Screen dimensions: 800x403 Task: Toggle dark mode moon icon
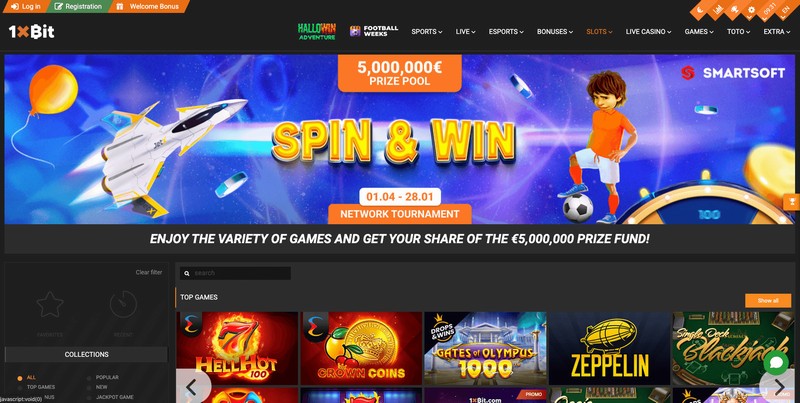click(700, 10)
